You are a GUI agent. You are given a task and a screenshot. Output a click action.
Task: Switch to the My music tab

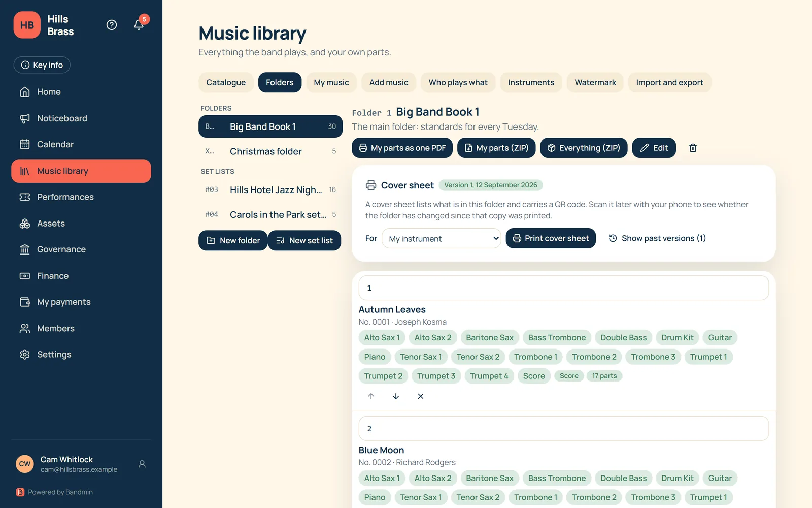coord(331,82)
